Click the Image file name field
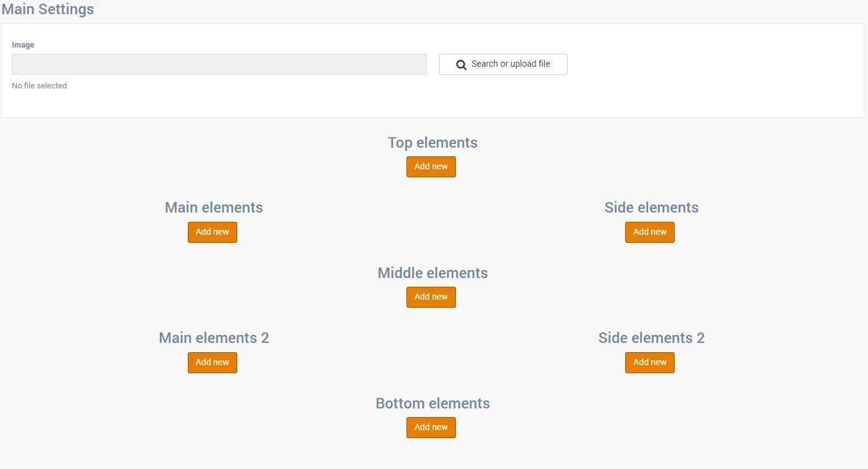The image size is (868, 469). pos(219,64)
